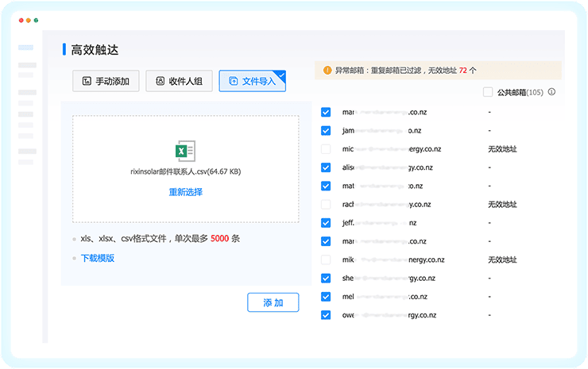Open the 下载模版 link

pyautogui.click(x=98, y=258)
